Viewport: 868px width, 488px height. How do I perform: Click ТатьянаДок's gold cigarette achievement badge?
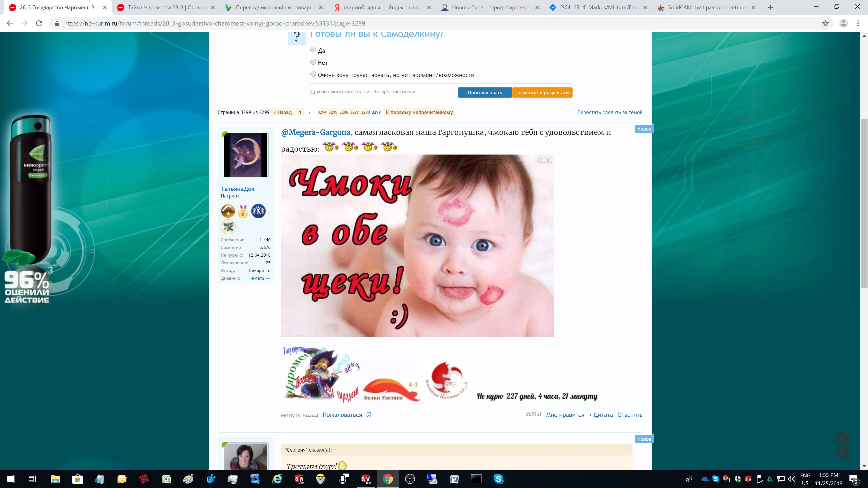click(x=228, y=211)
